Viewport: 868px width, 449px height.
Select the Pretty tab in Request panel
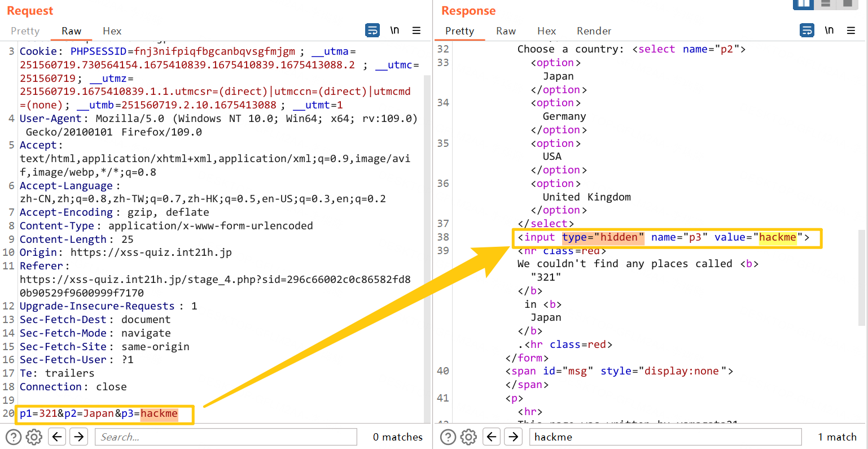click(25, 31)
